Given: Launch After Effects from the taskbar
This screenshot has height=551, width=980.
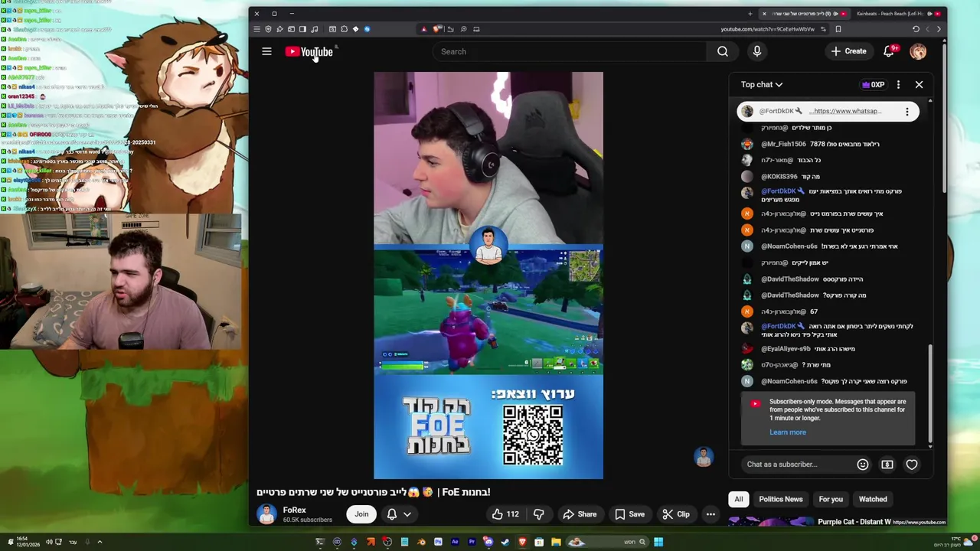Looking at the screenshot, I should tap(455, 542).
